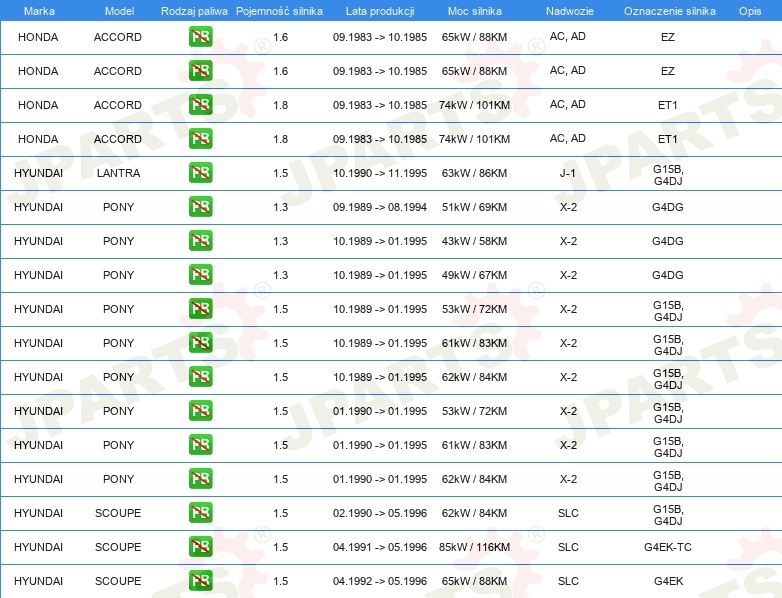Click the Marka column header

click(x=39, y=11)
